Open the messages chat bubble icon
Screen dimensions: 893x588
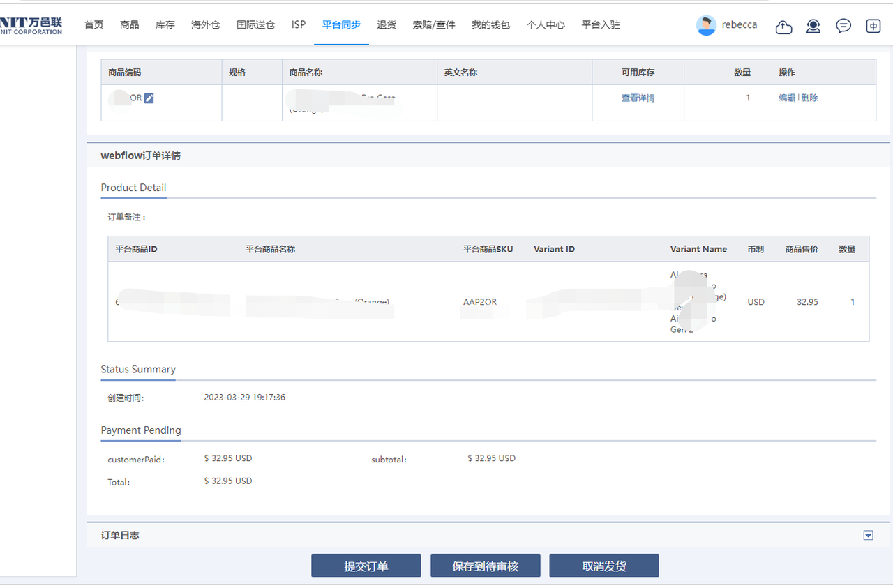843,27
